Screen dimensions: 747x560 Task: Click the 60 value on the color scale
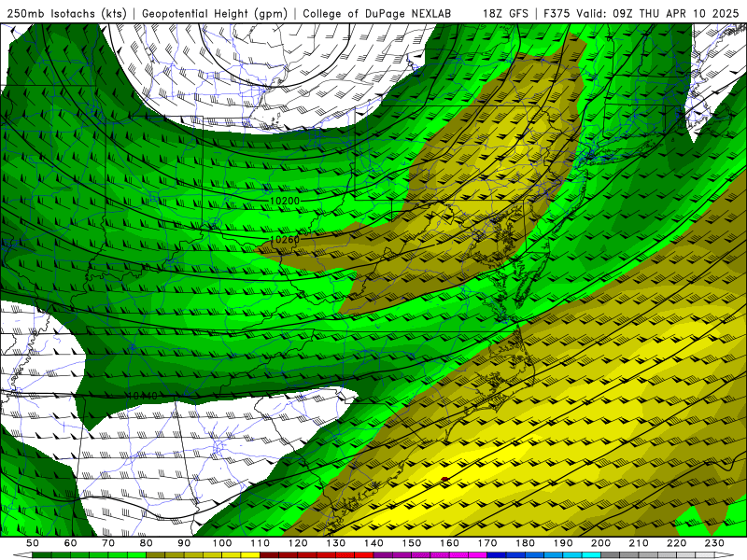(71, 543)
